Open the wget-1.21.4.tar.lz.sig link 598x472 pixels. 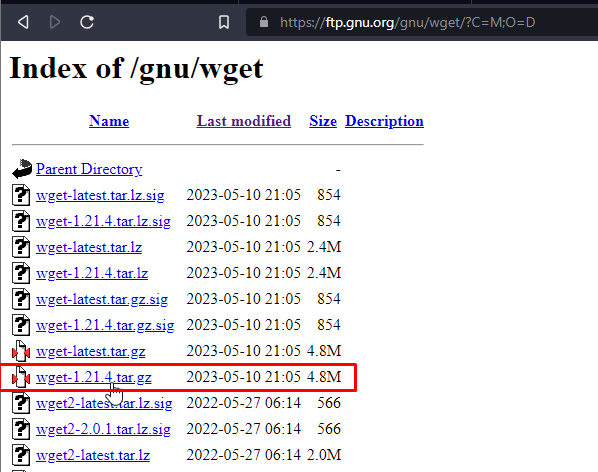coord(103,221)
